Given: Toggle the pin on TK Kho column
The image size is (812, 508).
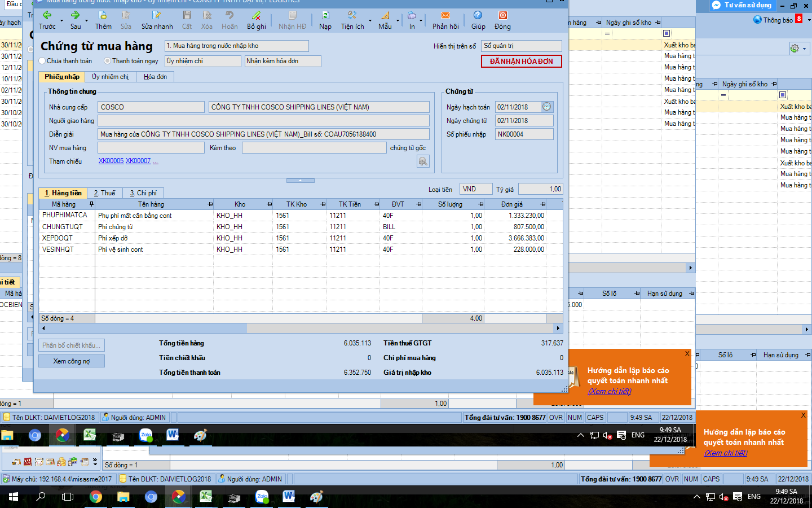Looking at the screenshot, I should coord(323,204).
